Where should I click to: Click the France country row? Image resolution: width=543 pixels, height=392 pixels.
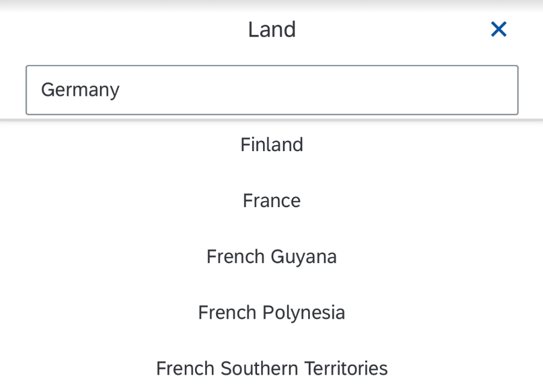click(271, 201)
